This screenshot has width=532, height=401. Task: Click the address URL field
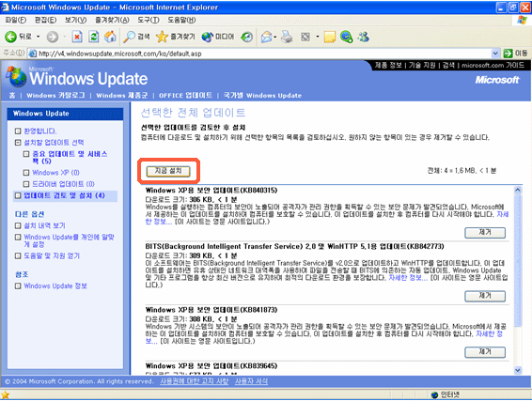[x=260, y=54]
